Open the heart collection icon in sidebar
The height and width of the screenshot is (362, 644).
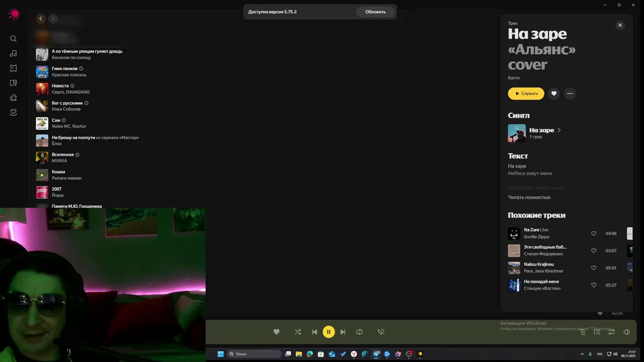(14, 113)
